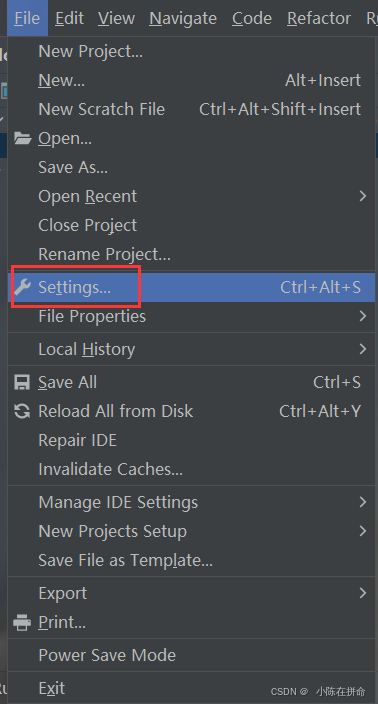The image size is (378, 704).
Task: Expand the Manage IDE Settings arrow
Action: point(363,502)
